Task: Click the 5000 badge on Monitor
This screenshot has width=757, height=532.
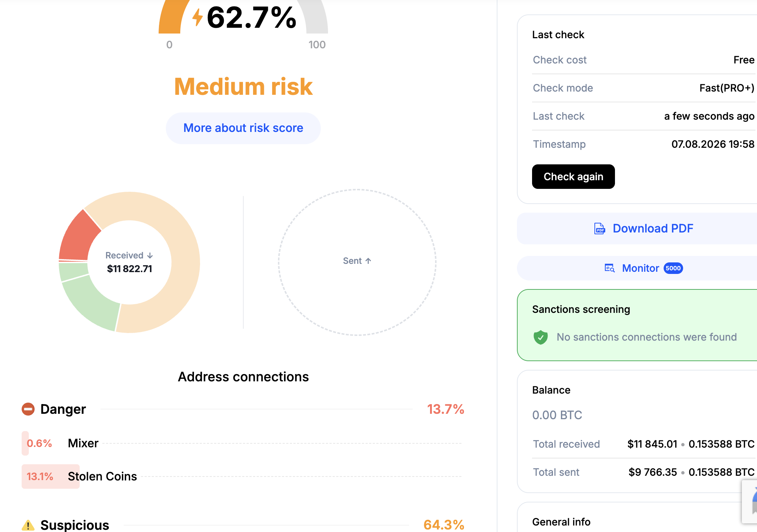Action: pyautogui.click(x=673, y=268)
